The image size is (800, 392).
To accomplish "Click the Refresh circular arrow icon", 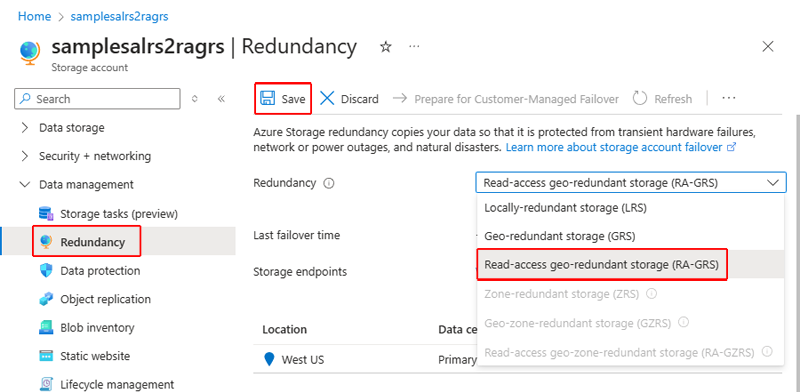I will [x=640, y=99].
